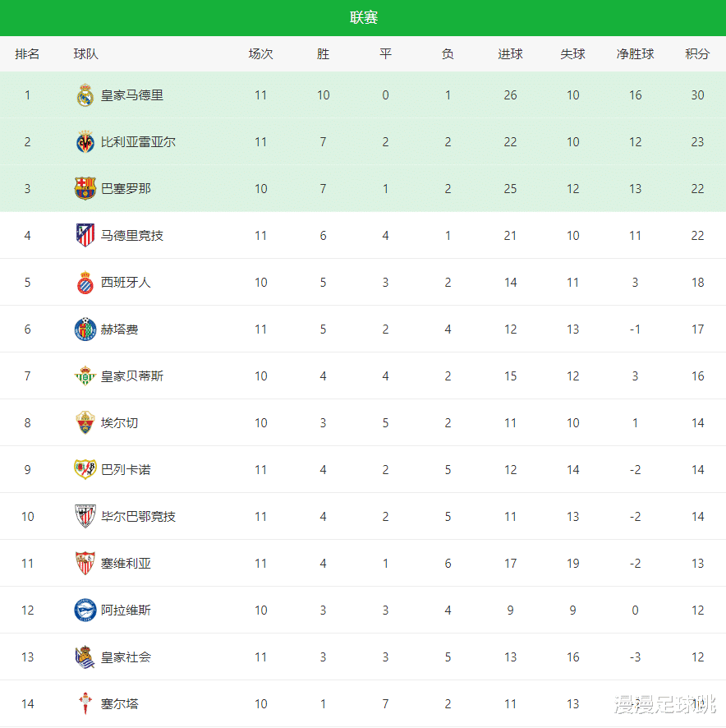Click the Alavés club crest
726x728 pixels.
pyautogui.click(x=85, y=611)
